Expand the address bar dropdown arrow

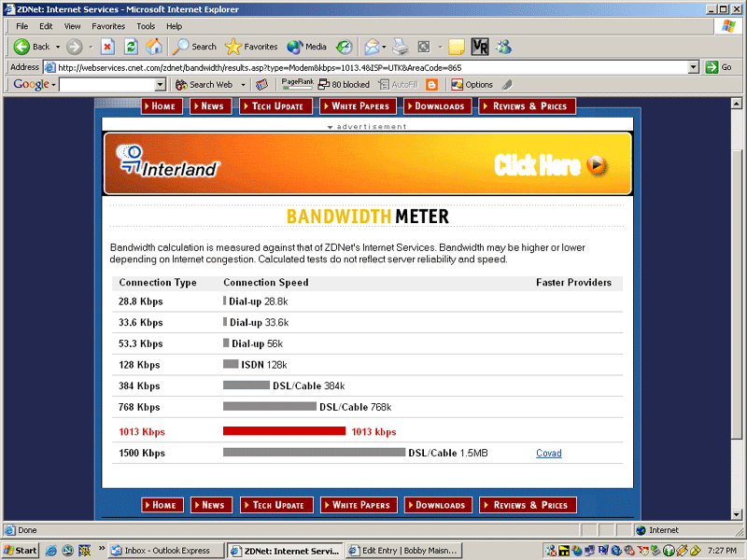pos(693,67)
